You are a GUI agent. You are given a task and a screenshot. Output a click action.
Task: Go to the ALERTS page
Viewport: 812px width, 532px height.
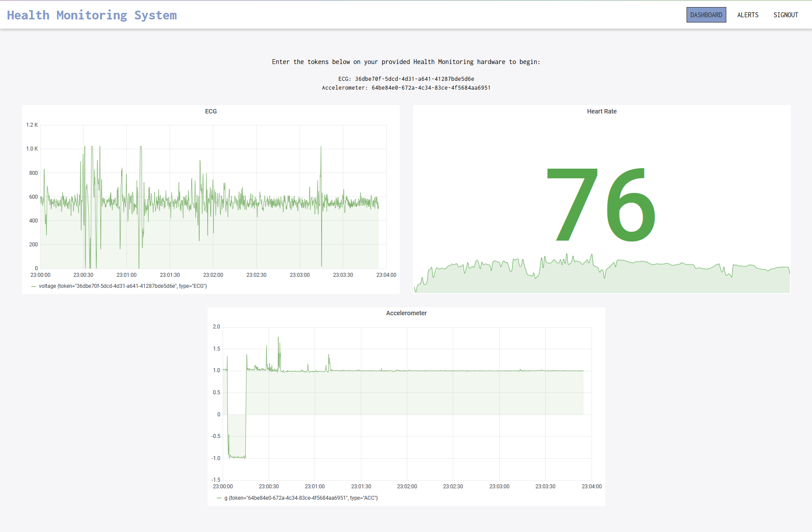[747, 15]
